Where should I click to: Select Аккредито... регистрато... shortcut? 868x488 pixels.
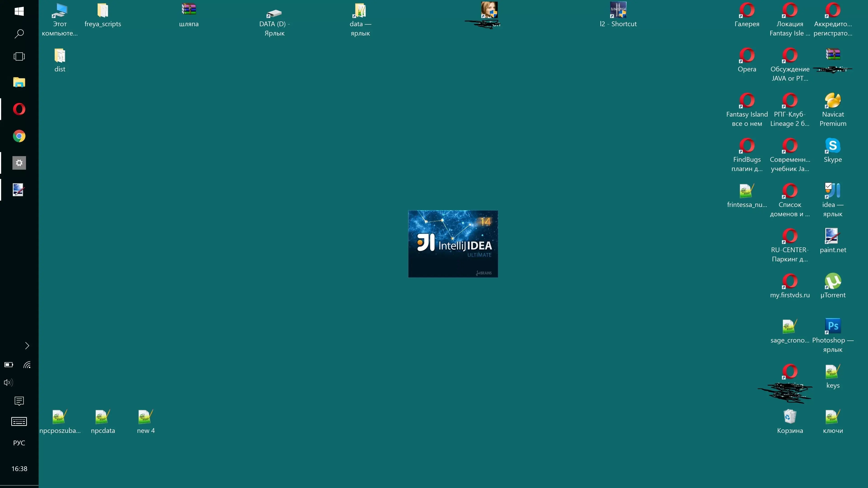pyautogui.click(x=833, y=19)
